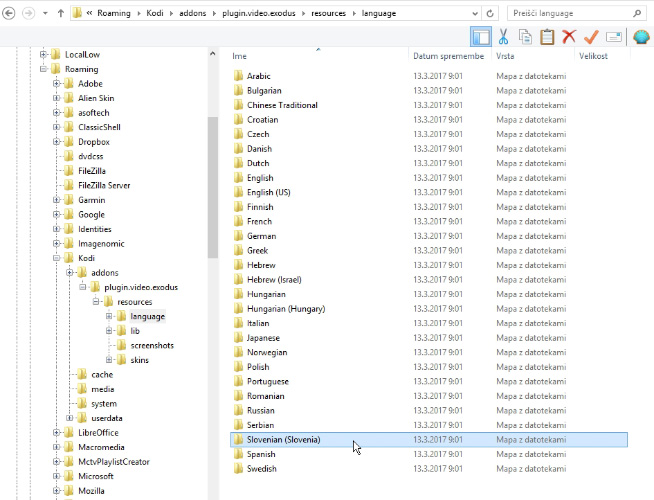
Task: Click the red Delete X icon
Action: click(569, 37)
